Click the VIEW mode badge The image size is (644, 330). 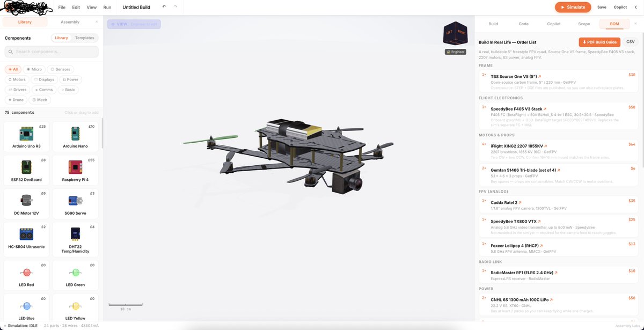pos(134,24)
